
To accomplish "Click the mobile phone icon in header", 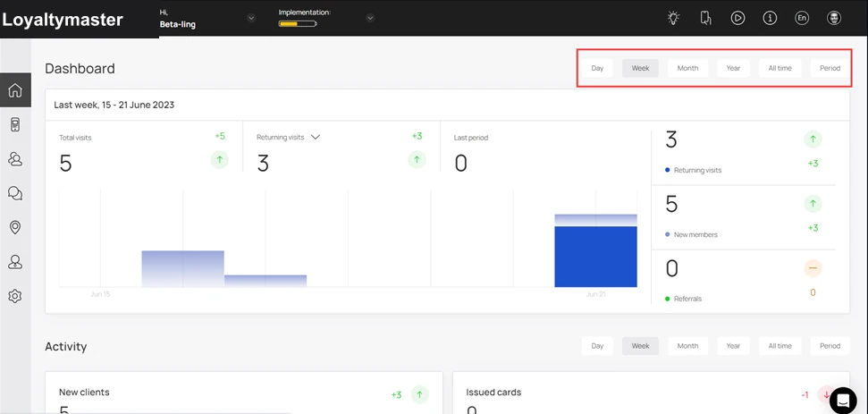I will pos(705,18).
